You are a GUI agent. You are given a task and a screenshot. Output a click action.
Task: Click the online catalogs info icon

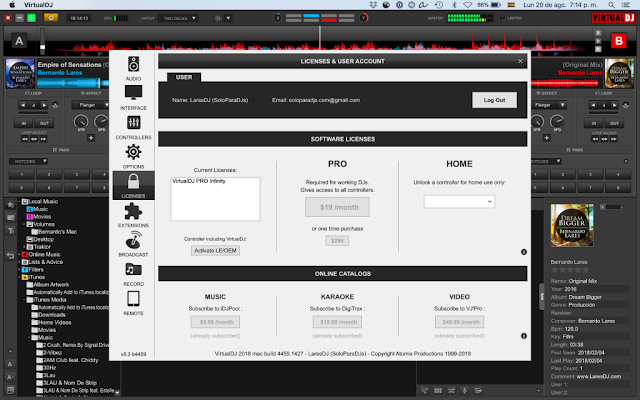pyautogui.click(x=524, y=336)
